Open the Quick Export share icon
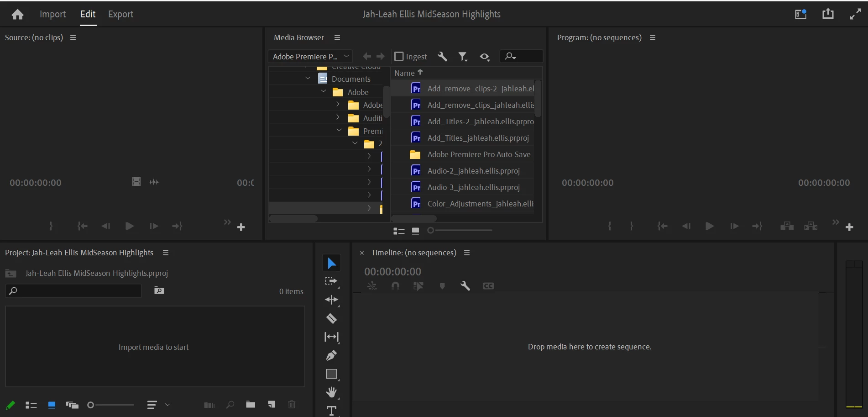The width and height of the screenshot is (868, 417). tap(828, 14)
